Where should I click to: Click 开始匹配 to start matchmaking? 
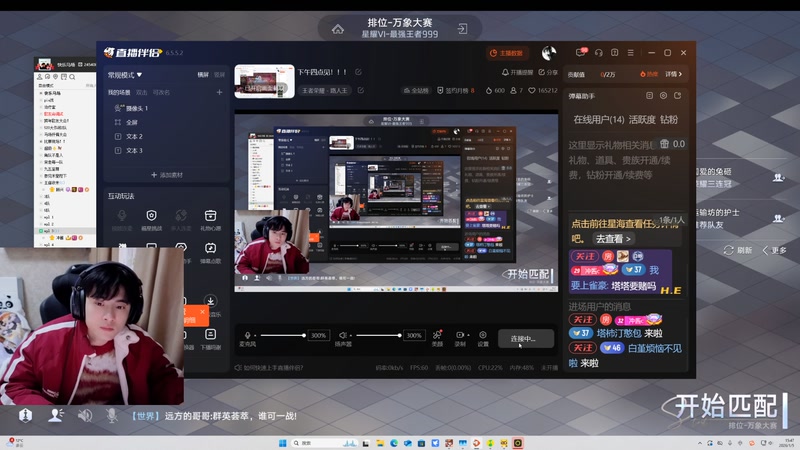point(726,407)
